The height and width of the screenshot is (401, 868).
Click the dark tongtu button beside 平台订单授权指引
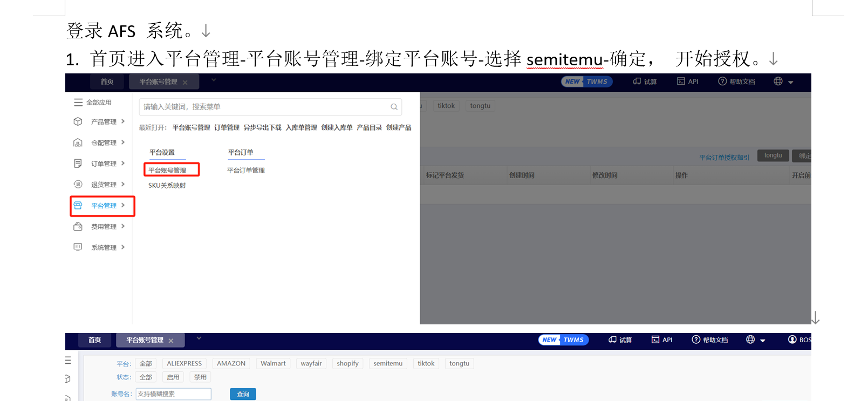point(773,155)
